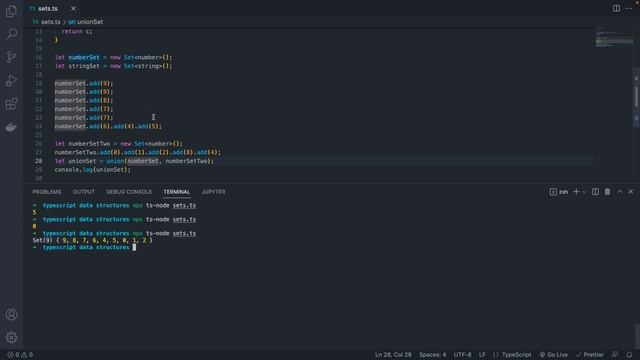Open the Search view in activity bar

coord(11,33)
